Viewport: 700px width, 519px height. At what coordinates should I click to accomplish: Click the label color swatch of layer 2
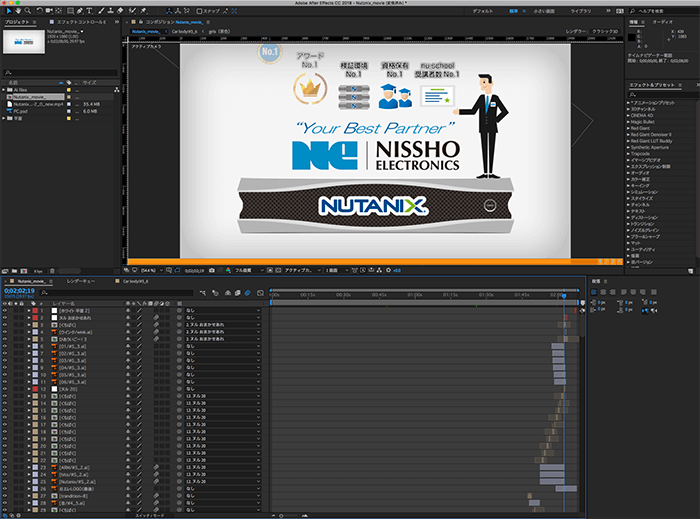[35, 318]
